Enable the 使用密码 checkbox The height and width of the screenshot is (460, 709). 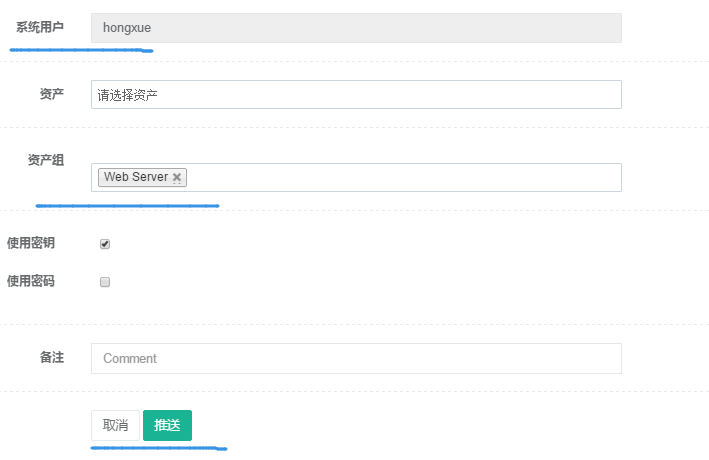click(x=104, y=282)
